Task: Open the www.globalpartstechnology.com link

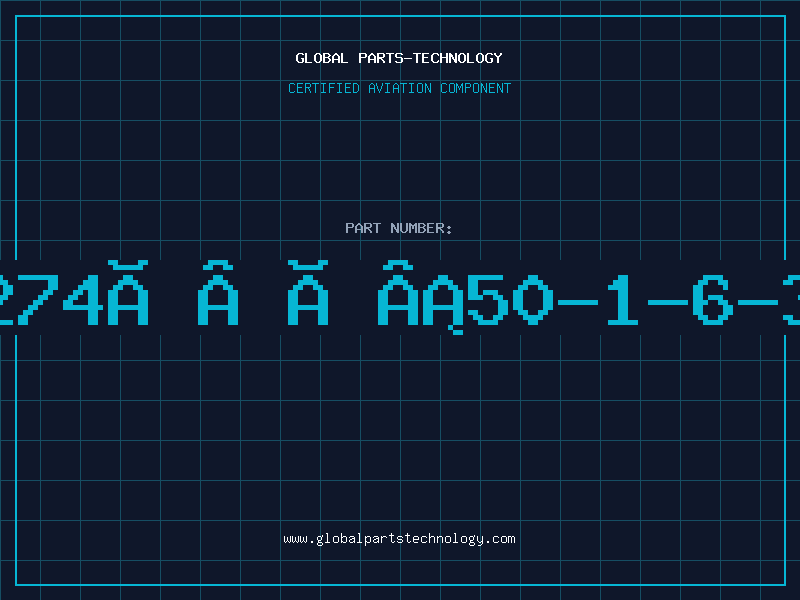Action: point(399,539)
